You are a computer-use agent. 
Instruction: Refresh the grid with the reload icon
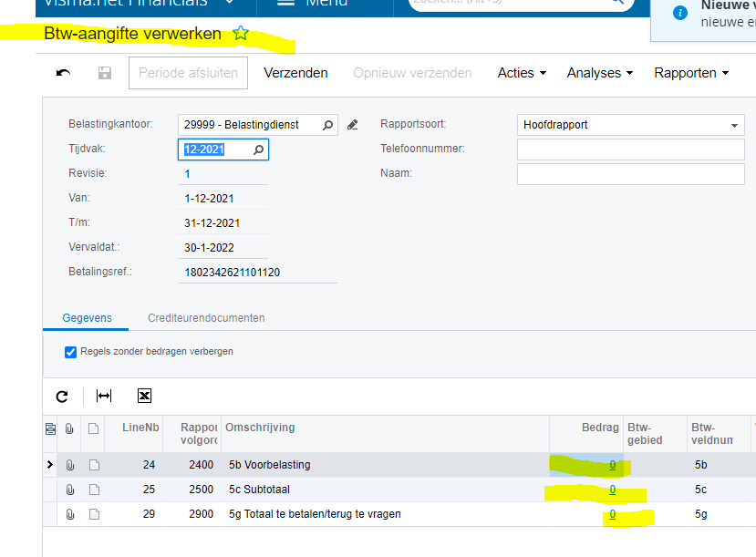pyautogui.click(x=62, y=396)
